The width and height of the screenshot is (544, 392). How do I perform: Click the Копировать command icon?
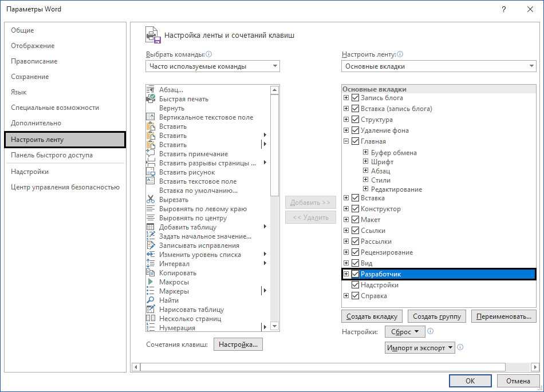151,273
